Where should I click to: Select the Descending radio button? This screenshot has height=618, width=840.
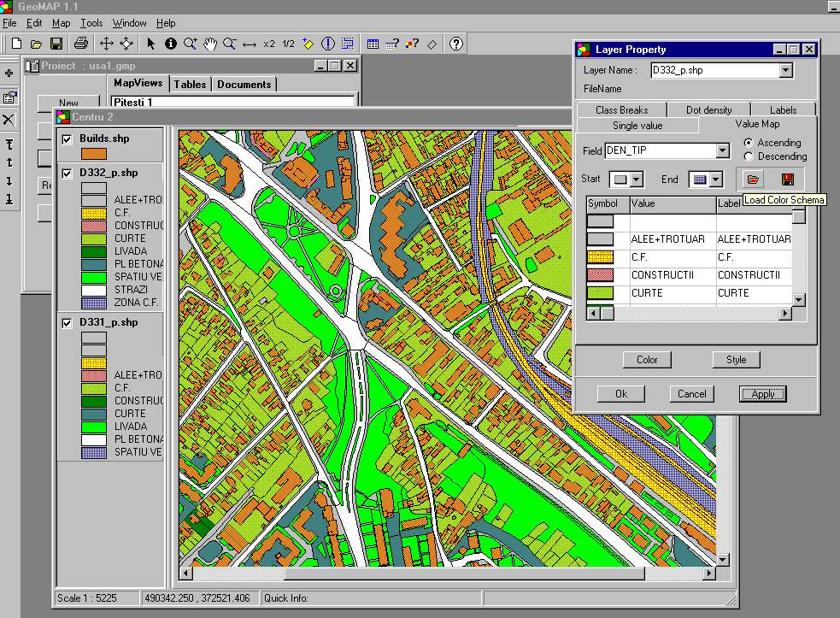[x=749, y=156]
